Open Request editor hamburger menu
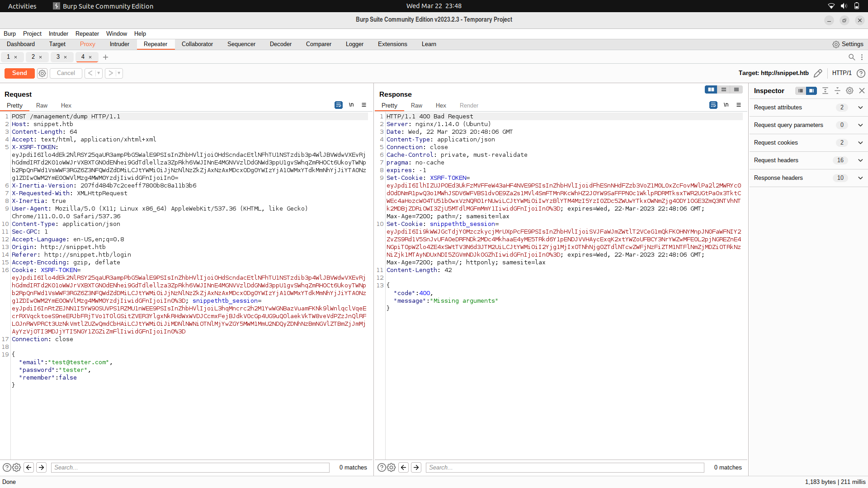Image resolution: width=868 pixels, height=488 pixels. pyautogui.click(x=364, y=105)
